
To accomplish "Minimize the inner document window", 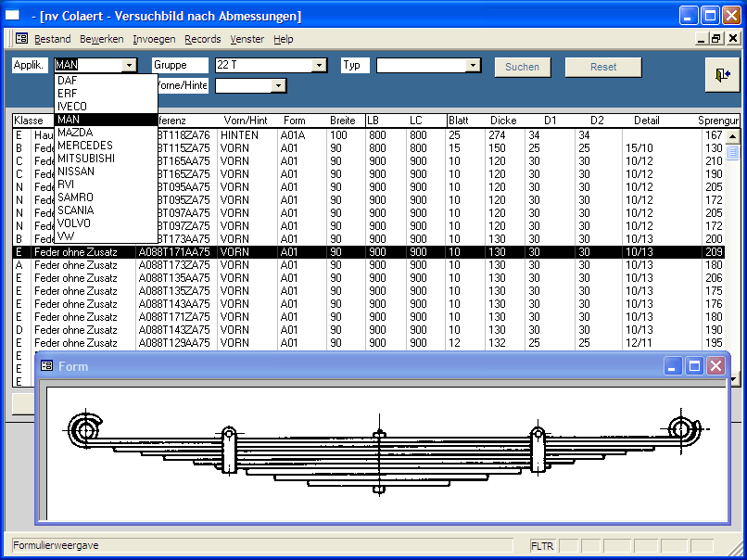I will coord(700,39).
